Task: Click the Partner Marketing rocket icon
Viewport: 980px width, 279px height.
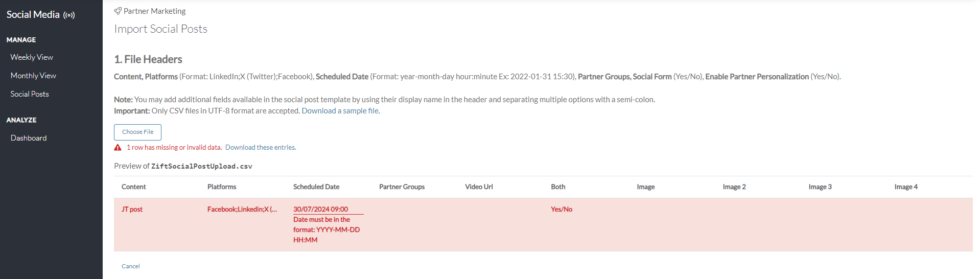Action: [118, 11]
